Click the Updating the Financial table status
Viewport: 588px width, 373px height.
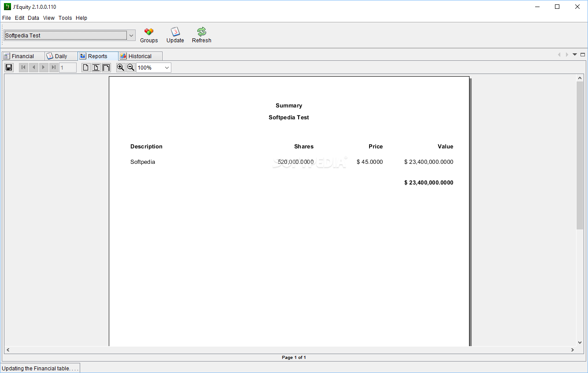tap(40, 368)
